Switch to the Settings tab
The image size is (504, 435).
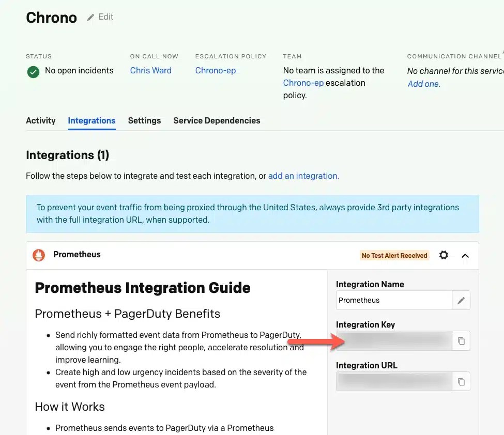pyautogui.click(x=144, y=120)
